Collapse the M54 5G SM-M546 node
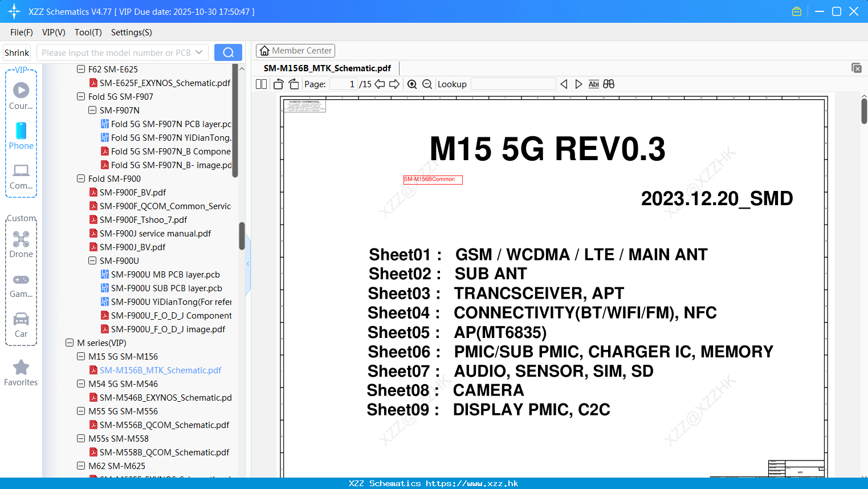This screenshot has width=868, height=489. pos(81,384)
